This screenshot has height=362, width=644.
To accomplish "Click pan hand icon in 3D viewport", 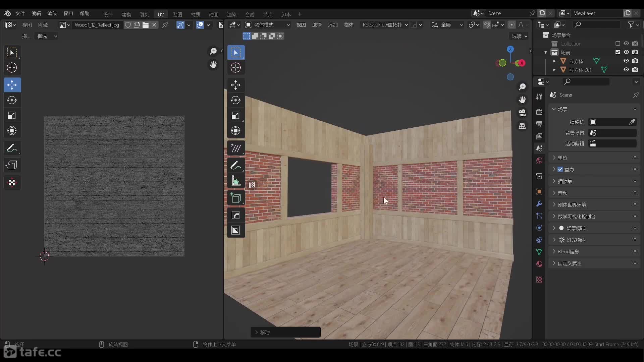I will pyautogui.click(x=522, y=100).
